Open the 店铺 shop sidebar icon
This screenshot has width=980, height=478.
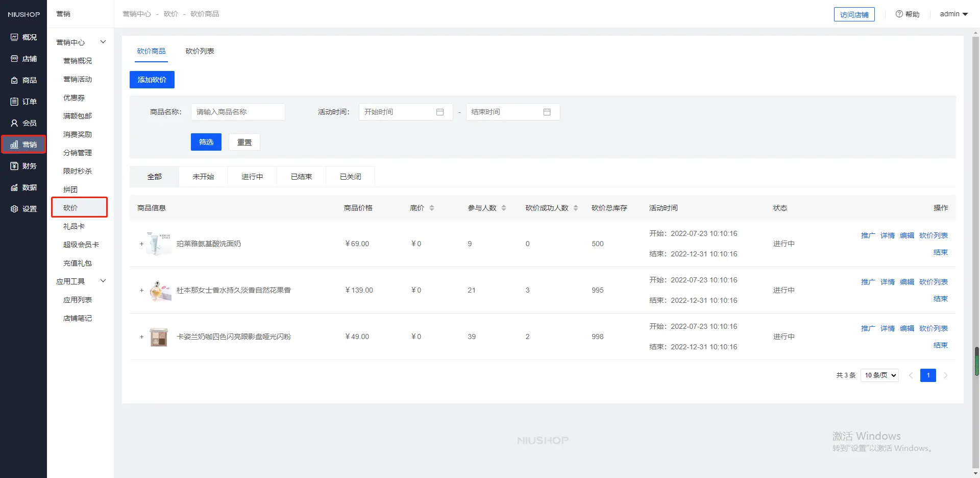click(14, 59)
